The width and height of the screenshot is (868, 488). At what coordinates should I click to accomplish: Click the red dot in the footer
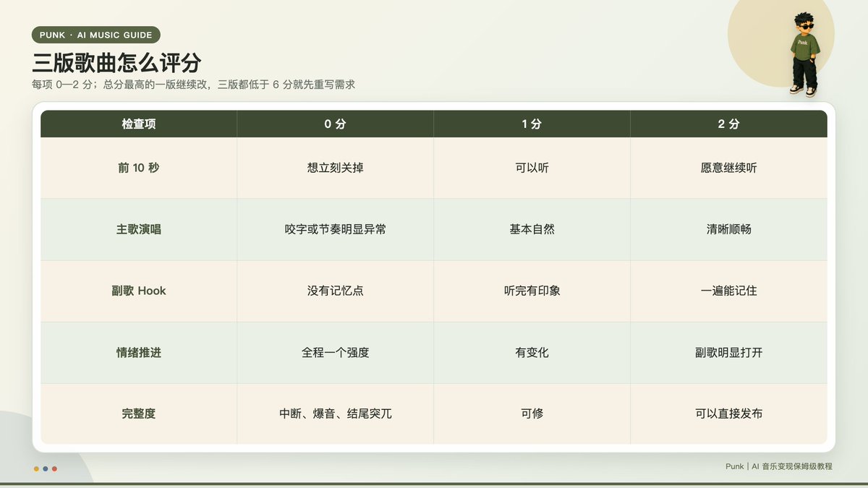54,468
